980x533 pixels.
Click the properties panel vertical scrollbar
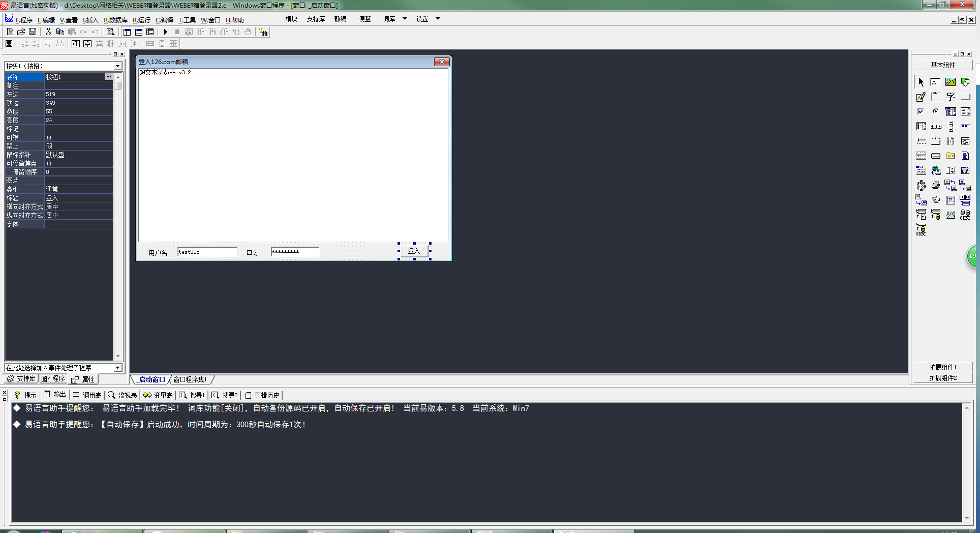pos(118,203)
